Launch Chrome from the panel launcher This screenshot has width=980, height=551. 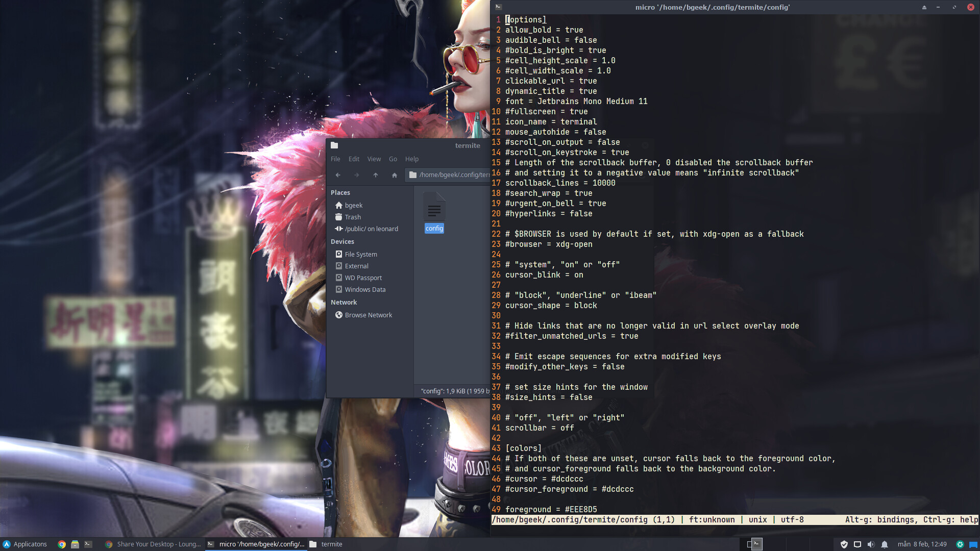coord(62,544)
